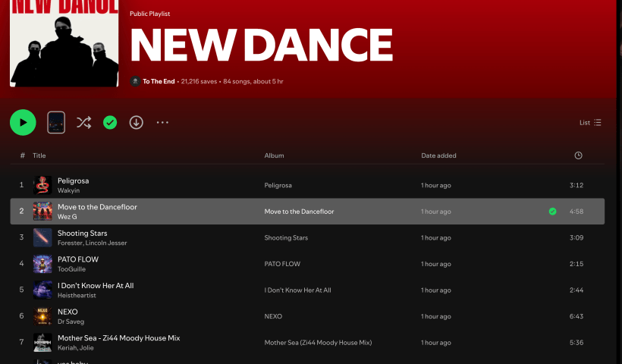Image resolution: width=622 pixels, height=364 pixels.
Task: Toggle shuffle for the playlist
Action: pos(83,122)
